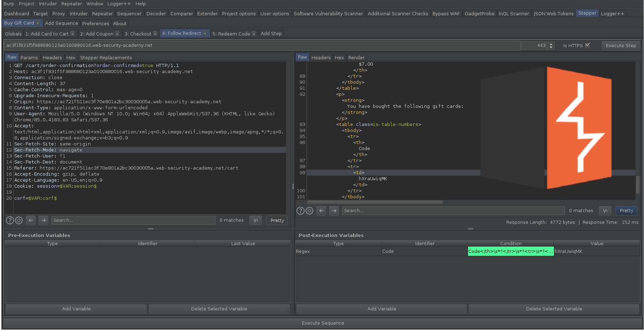Close the '3: Checkout' step tab
644x331 pixels.
click(155, 33)
